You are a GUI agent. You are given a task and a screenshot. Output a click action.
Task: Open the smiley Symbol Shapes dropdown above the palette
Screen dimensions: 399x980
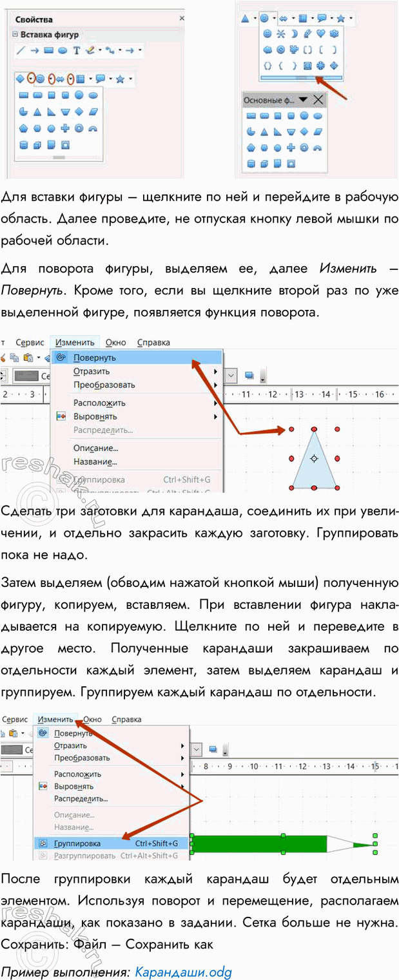273,19
